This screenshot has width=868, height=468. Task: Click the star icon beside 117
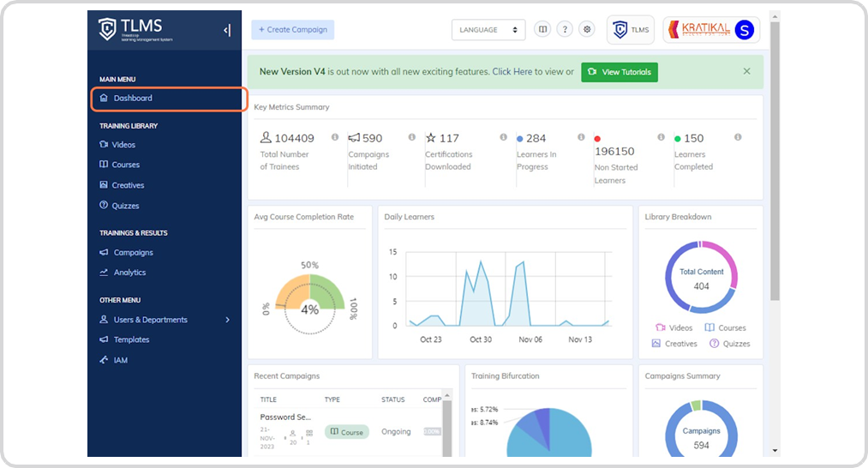click(x=431, y=137)
